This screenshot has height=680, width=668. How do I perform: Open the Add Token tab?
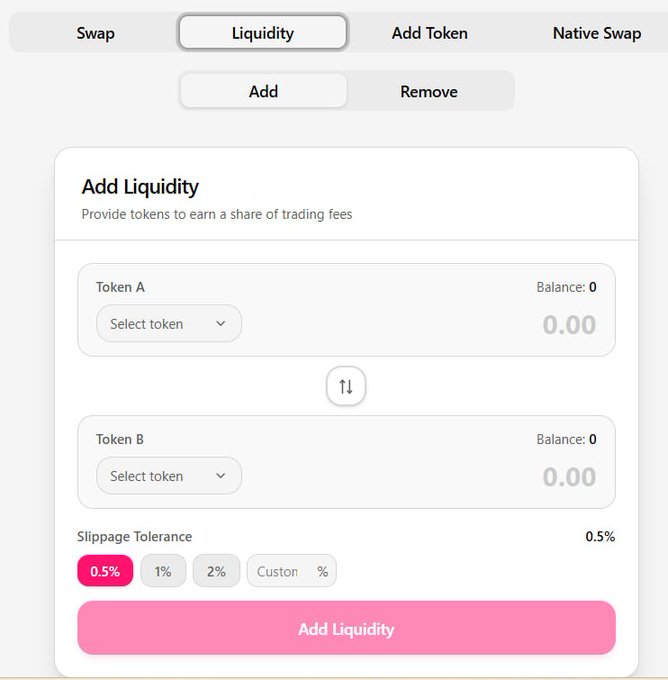click(430, 33)
